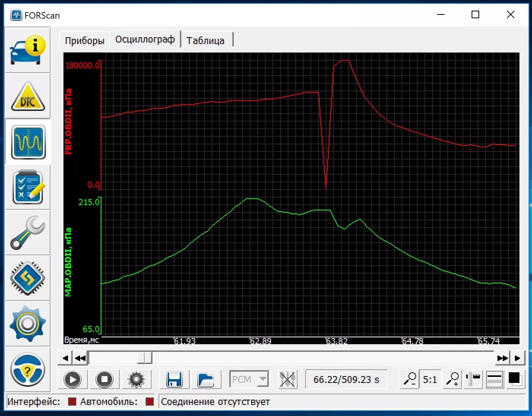
Task: Click the 66.22/509.23 s time readout
Action: click(x=346, y=380)
